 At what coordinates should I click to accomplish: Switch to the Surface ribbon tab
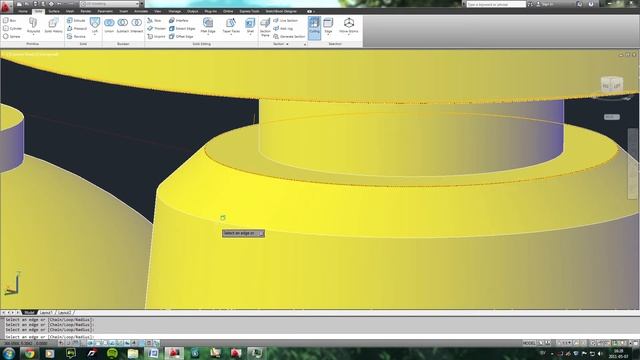click(x=54, y=11)
